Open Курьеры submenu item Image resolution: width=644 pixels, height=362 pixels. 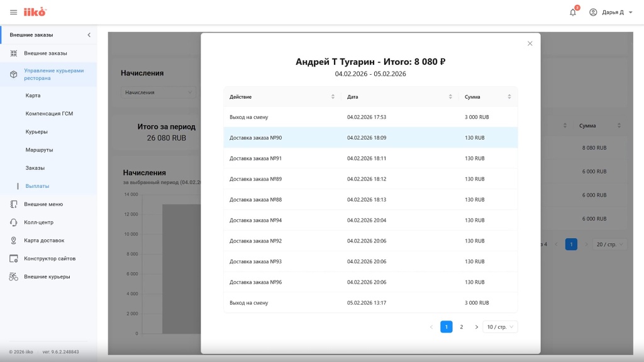point(36,132)
